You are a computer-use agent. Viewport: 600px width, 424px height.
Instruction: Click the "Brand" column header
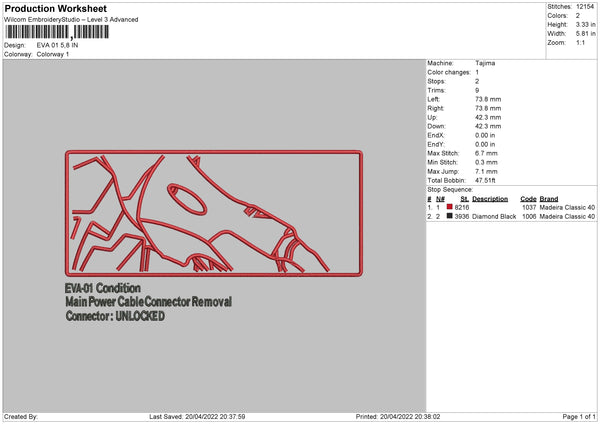(x=549, y=199)
